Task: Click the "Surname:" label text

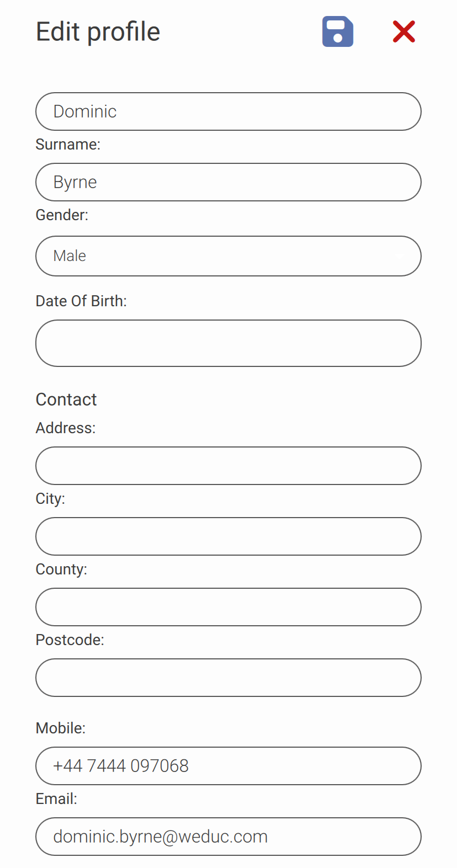Action: [68, 145]
